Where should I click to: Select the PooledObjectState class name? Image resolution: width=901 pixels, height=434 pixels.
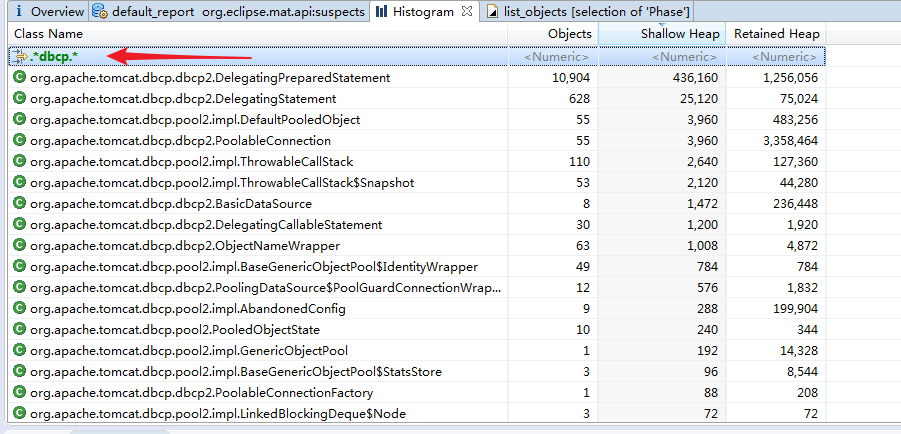pyautogui.click(x=175, y=330)
